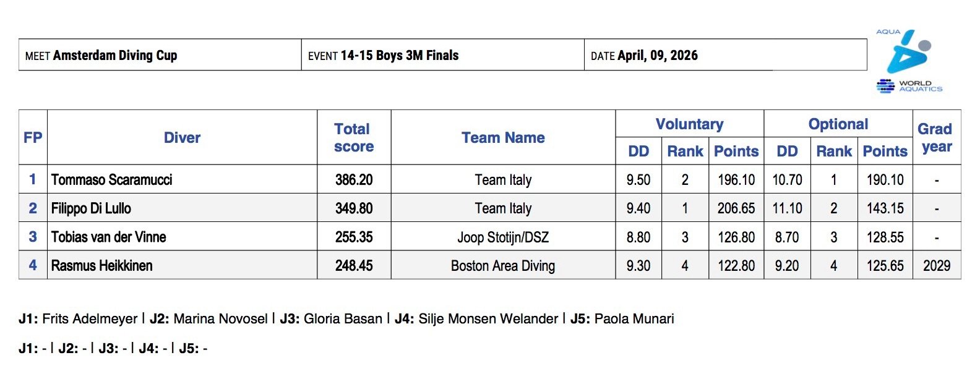Select the 14-15 Boys 3M Finals event
The width and height of the screenshot is (980, 384).
pyautogui.click(x=399, y=56)
